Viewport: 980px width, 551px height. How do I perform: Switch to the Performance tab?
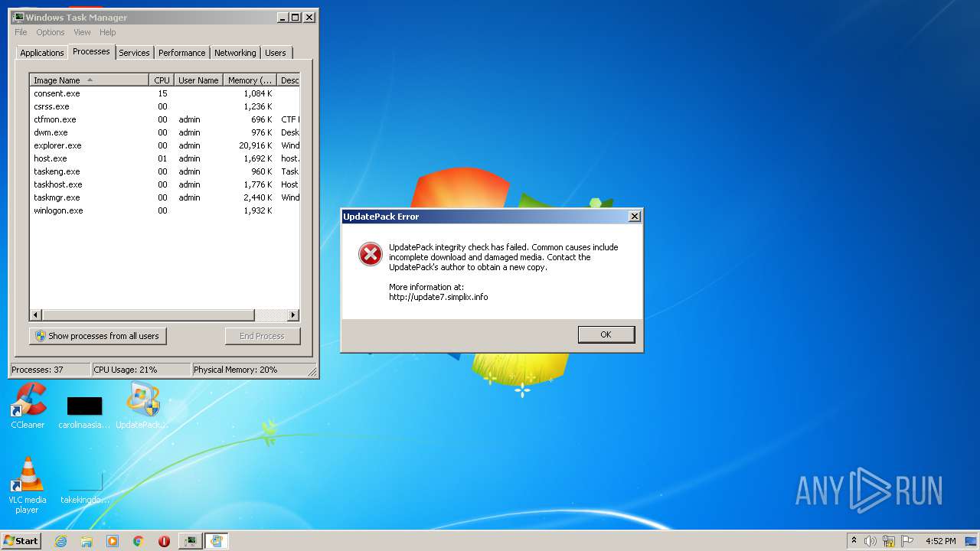[x=181, y=53]
